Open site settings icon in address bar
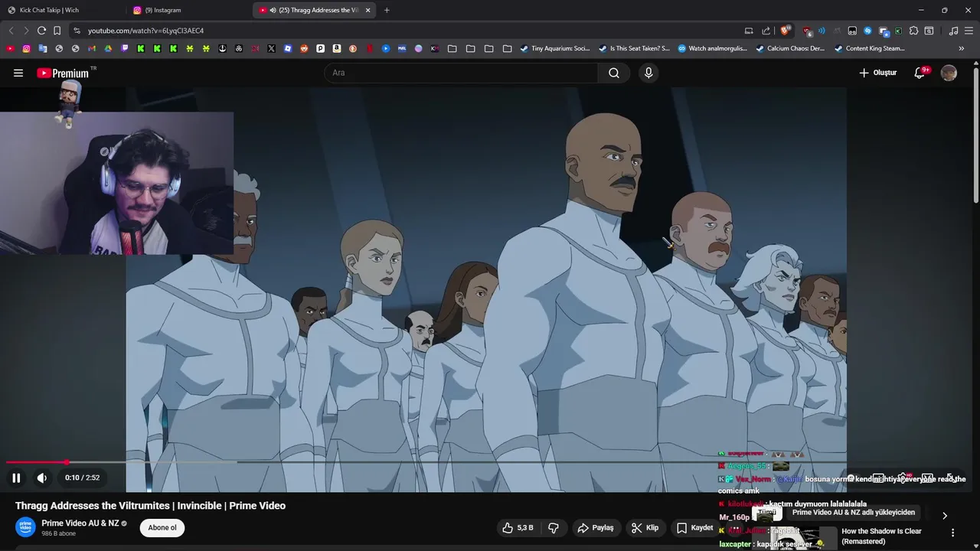This screenshot has height=551, width=980. (77, 31)
